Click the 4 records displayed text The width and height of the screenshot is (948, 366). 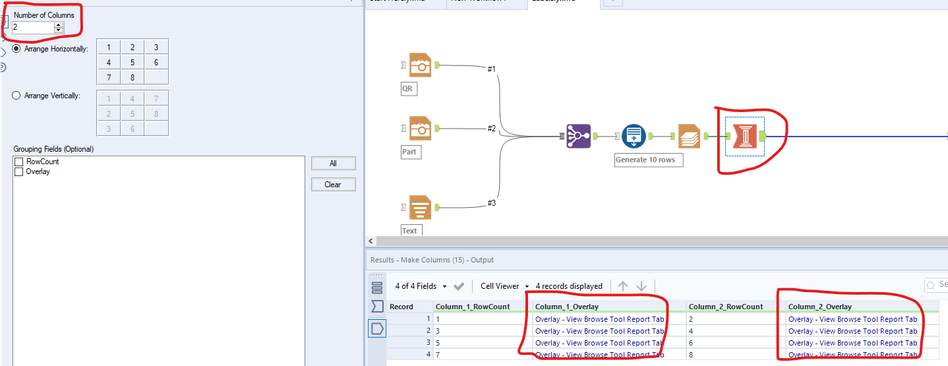(x=568, y=286)
